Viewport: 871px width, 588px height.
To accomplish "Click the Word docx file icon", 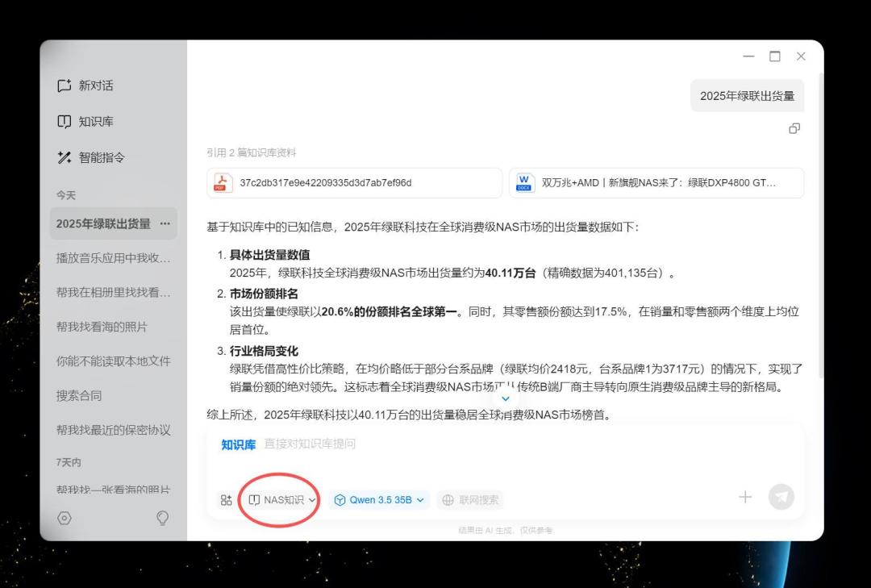I will click(524, 183).
